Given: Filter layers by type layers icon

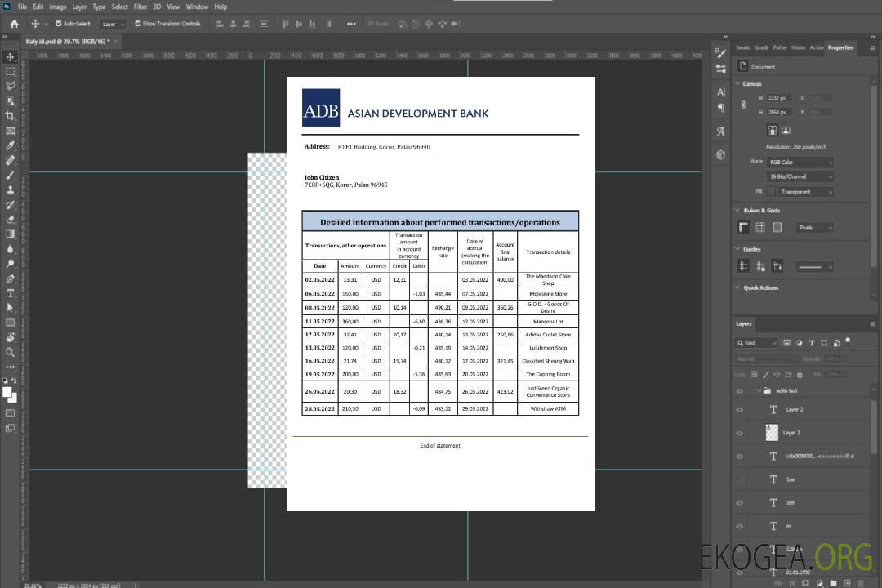Looking at the screenshot, I should tap(811, 343).
